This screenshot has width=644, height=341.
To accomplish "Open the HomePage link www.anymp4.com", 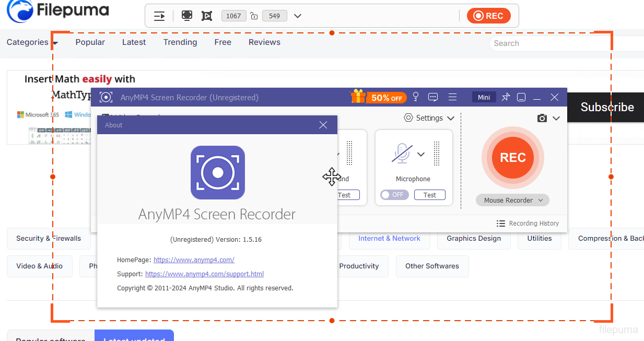I will (194, 260).
